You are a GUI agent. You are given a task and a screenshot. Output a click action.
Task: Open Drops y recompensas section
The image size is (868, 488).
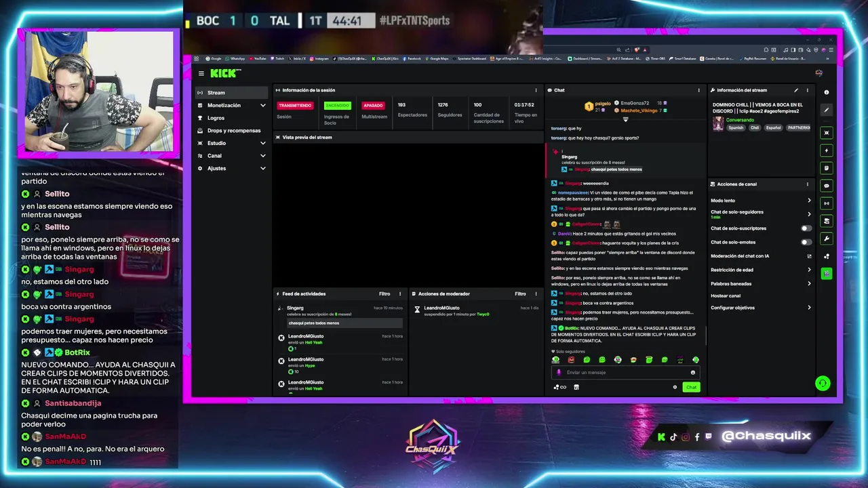click(231, 130)
